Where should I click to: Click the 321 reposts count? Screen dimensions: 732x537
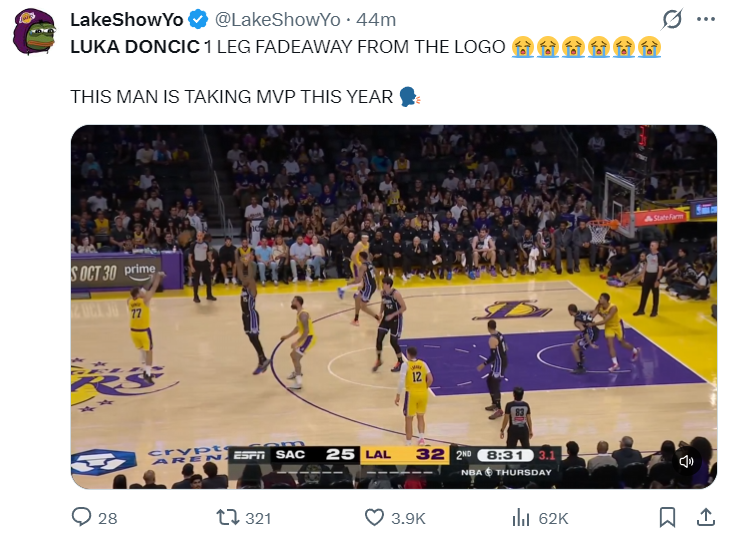pyautogui.click(x=258, y=518)
